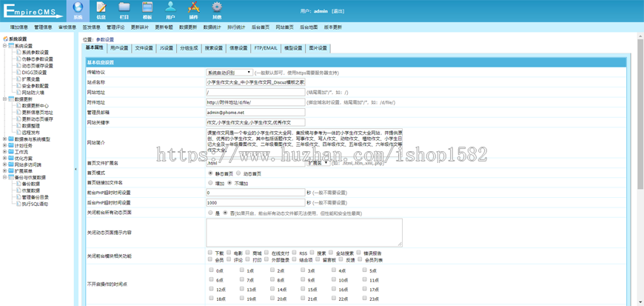
Task: Select 动态首页 radio button
Action: (x=238, y=173)
